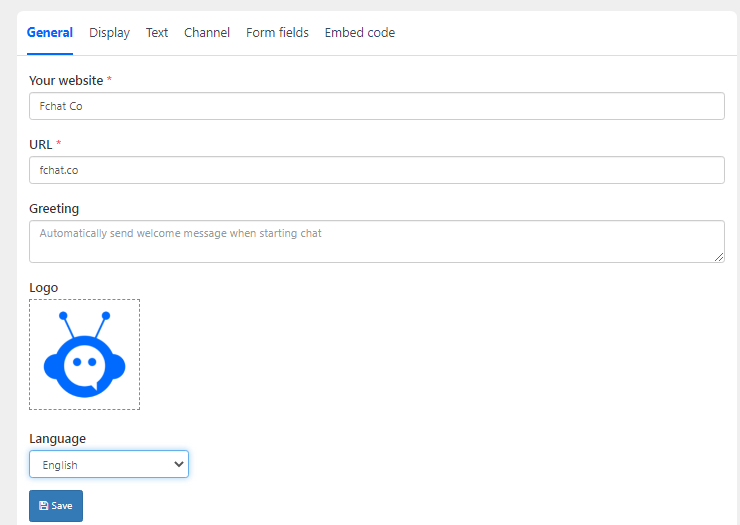Switch to the Display tab
This screenshot has height=525, width=740.
109,33
